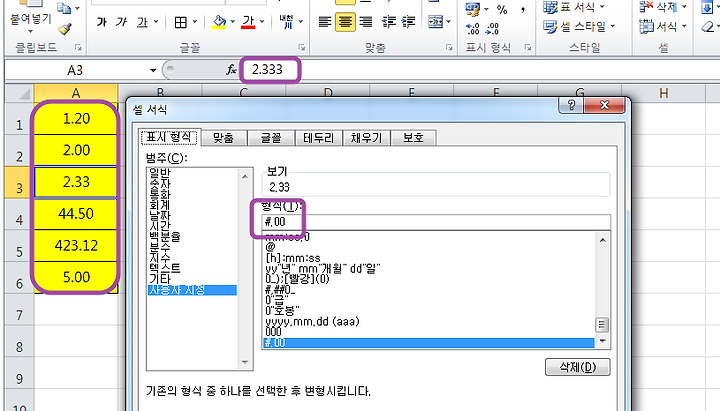Open the clipboard group dialog launcher
Viewport: 720px width, 411px height.
pyautogui.click(x=78, y=47)
